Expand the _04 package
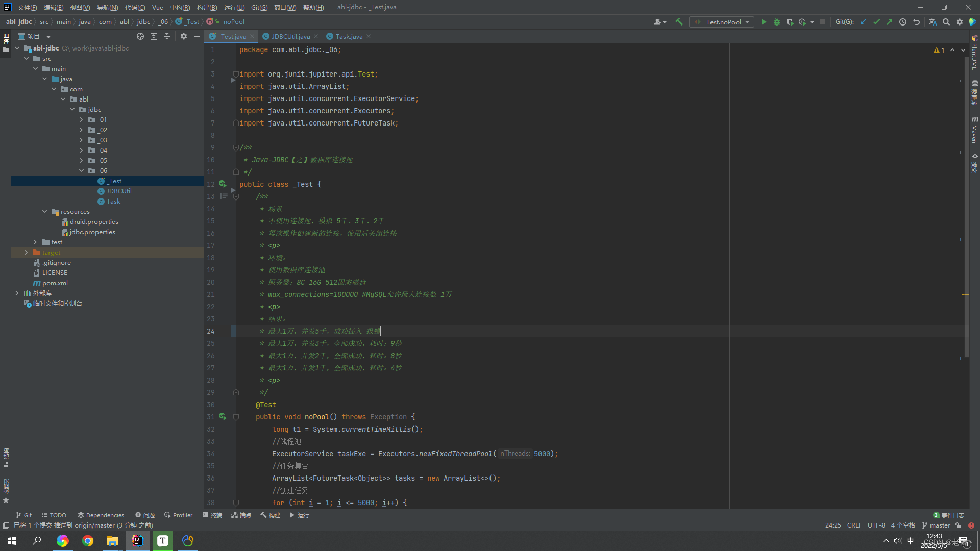 81,151
